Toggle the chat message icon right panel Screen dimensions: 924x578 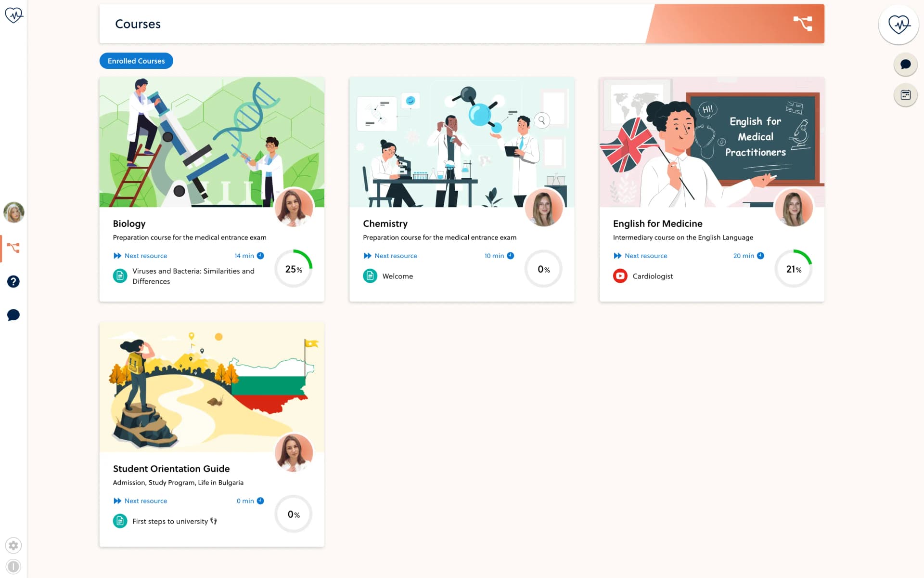tap(904, 64)
